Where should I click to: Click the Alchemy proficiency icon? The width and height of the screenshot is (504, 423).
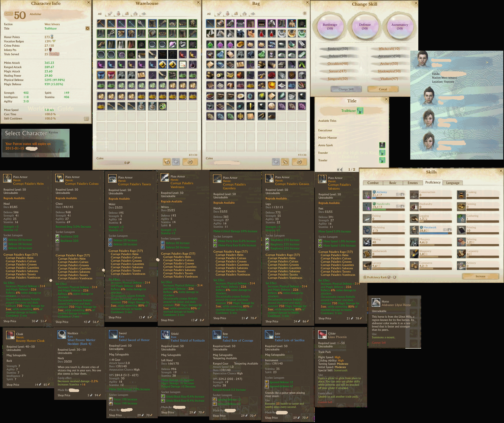[367, 195]
